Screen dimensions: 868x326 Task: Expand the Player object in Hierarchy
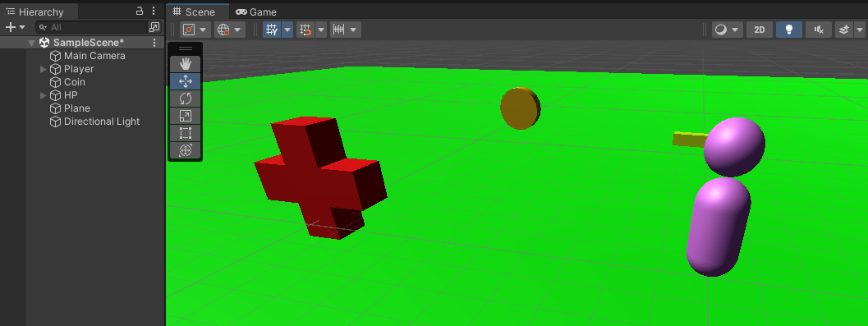(x=44, y=69)
